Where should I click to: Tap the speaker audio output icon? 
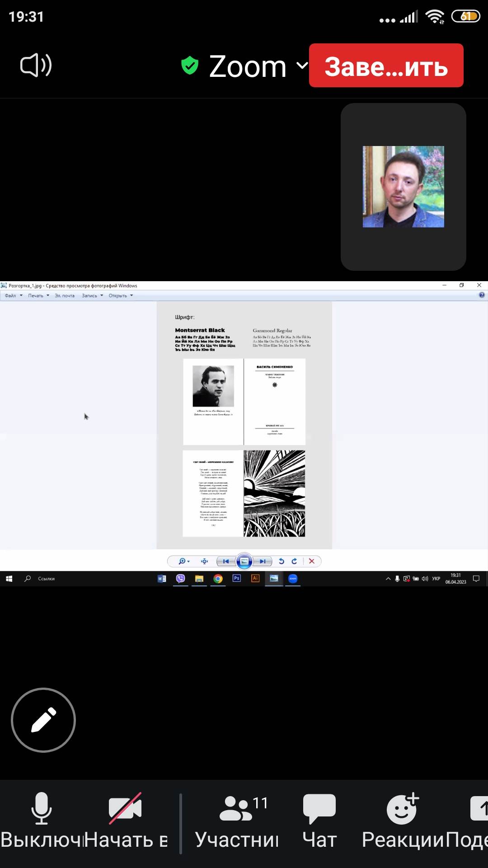pos(36,66)
